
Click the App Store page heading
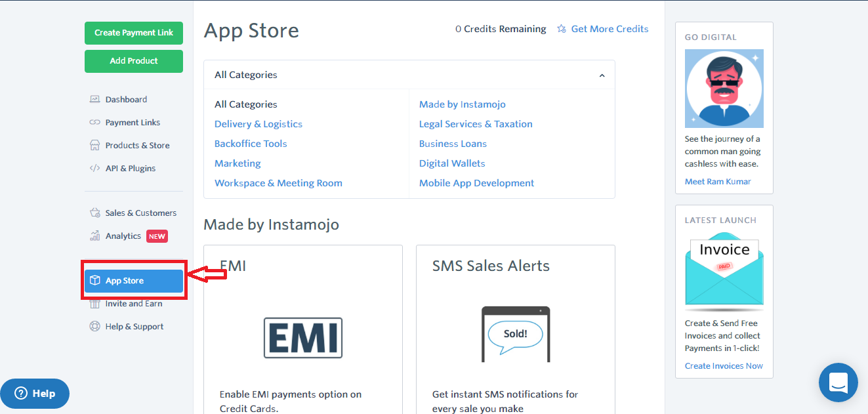[x=251, y=30]
